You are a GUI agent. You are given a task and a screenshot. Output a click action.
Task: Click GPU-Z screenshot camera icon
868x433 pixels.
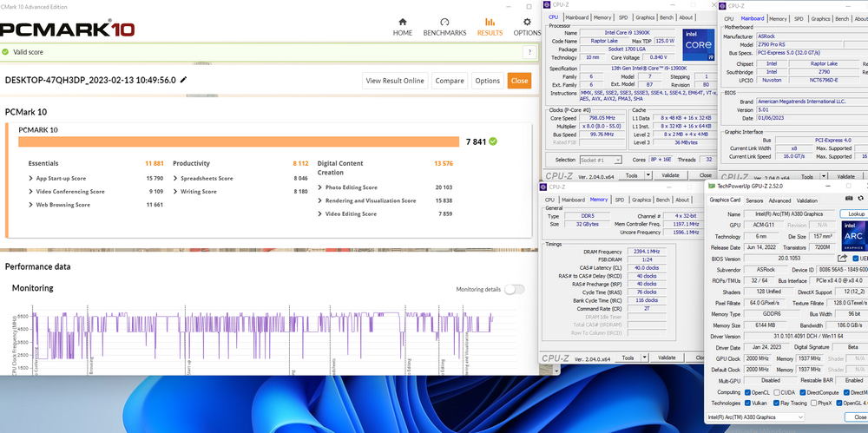848,200
